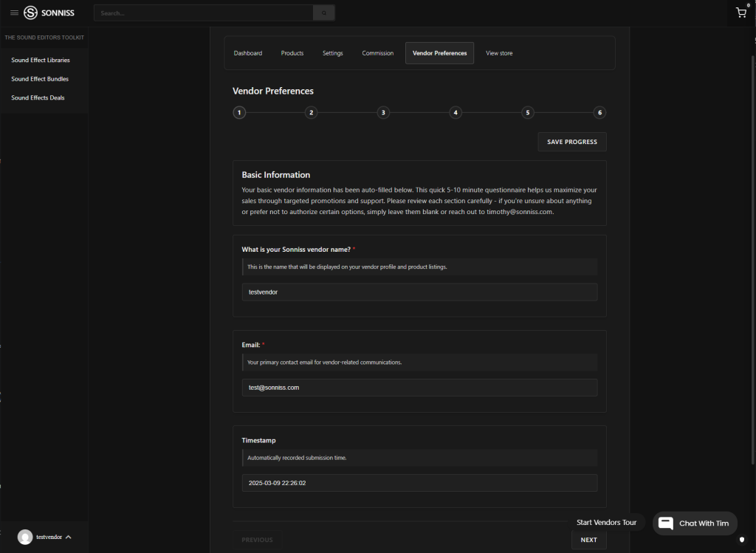Focus the Search input field
756x553 pixels.
[x=204, y=13]
